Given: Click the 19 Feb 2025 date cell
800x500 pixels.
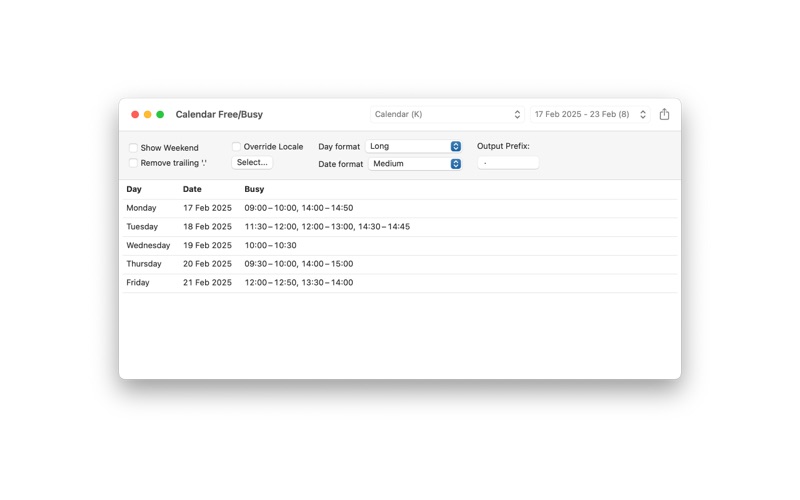Looking at the screenshot, I should [x=207, y=245].
